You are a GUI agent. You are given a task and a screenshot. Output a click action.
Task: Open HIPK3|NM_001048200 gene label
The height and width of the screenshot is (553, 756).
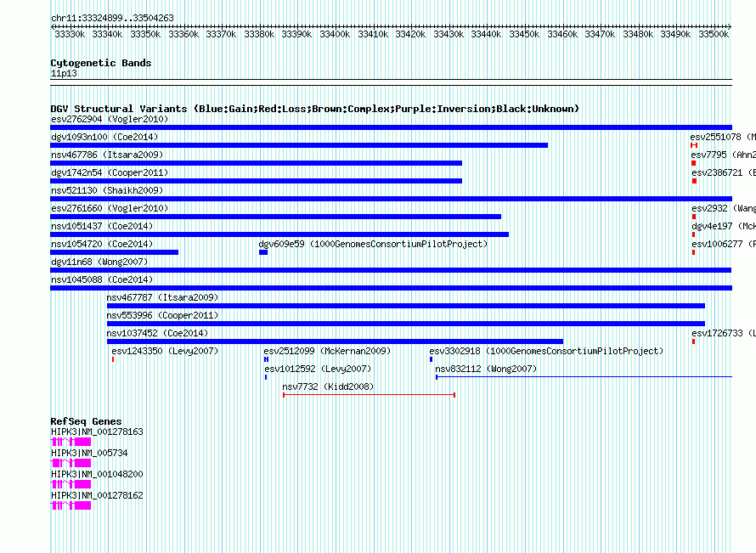pos(97,474)
